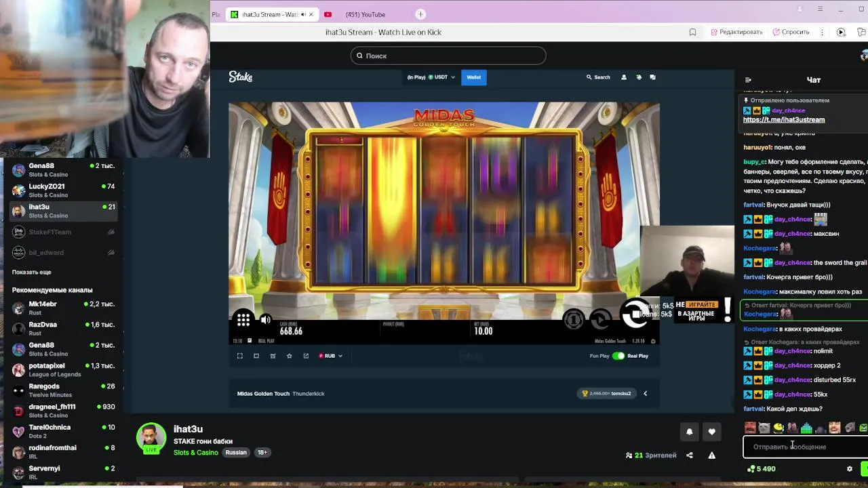Toggle between Fun Play and Real Play
Viewport: 868px width, 488px height.
point(618,356)
